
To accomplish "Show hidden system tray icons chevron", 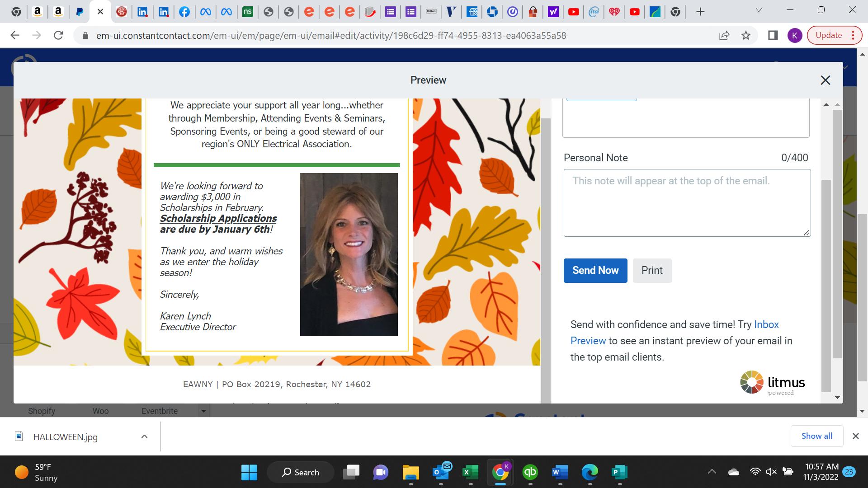I will tap(712, 472).
